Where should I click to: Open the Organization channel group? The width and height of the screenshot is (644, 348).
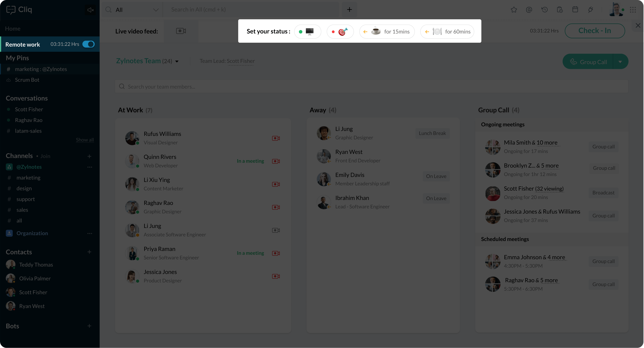click(32, 233)
